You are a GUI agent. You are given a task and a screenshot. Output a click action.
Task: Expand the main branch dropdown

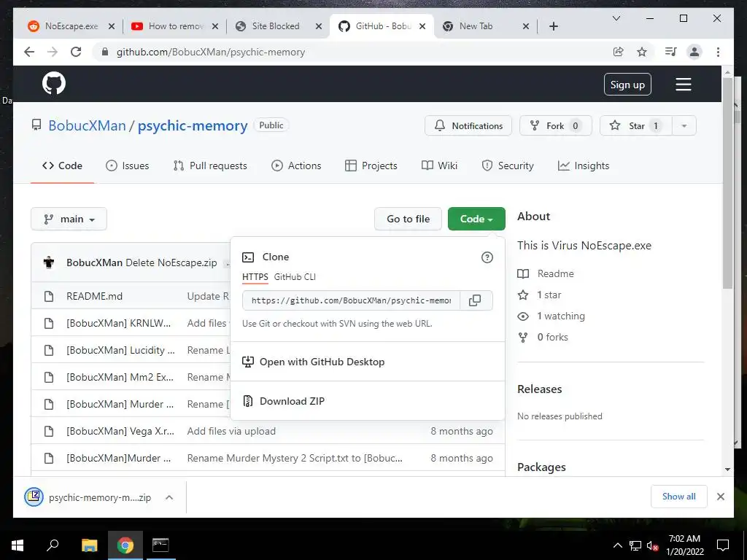point(69,219)
